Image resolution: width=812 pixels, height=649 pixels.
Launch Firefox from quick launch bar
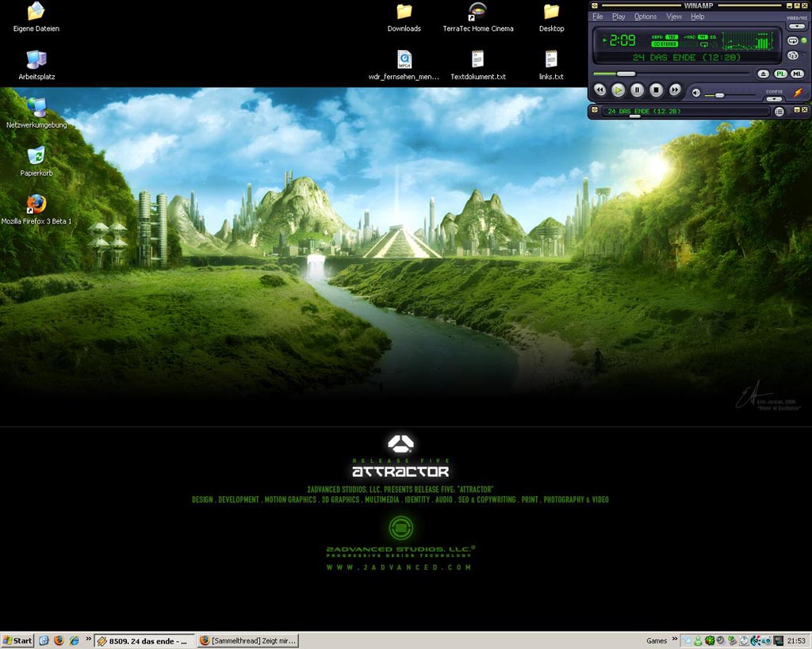tap(59, 641)
